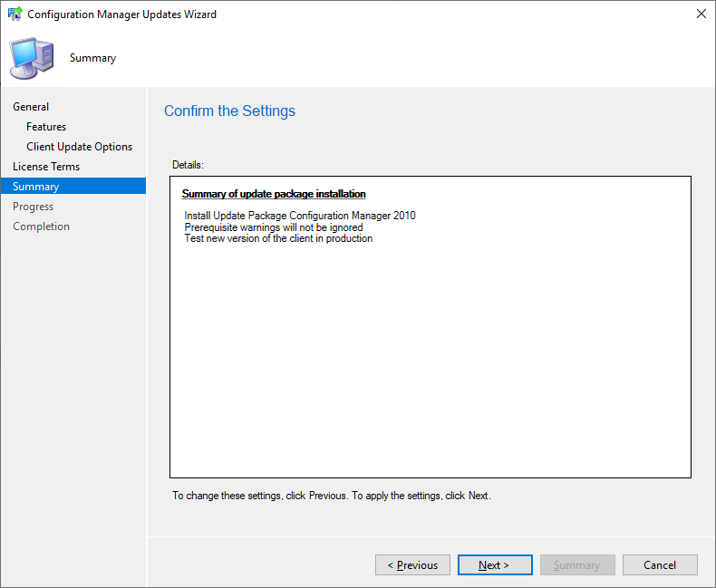This screenshot has width=716, height=588.
Task: Select the highlighted Summary step
Action: point(36,187)
